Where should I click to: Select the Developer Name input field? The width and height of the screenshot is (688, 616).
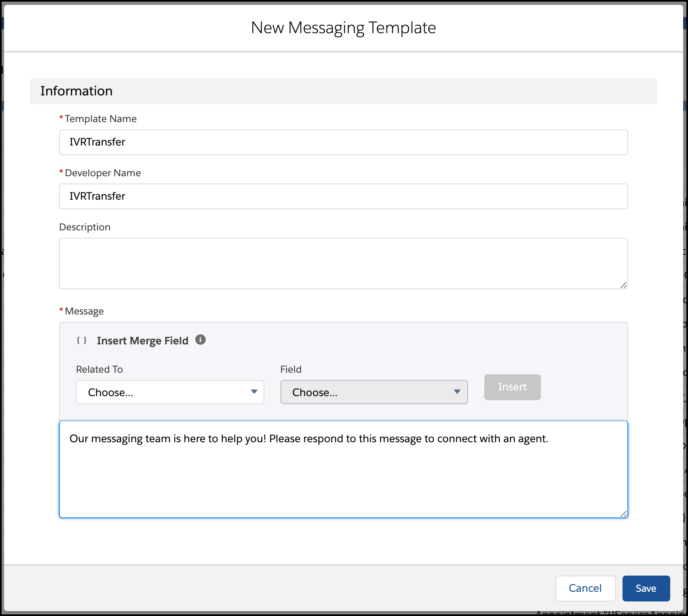[343, 196]
